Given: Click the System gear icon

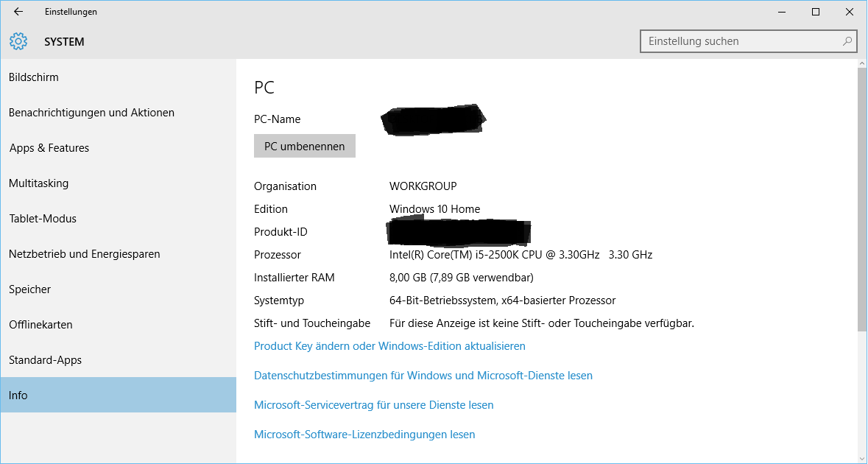Looking at the screenshot, I should (x=18, y=41).
